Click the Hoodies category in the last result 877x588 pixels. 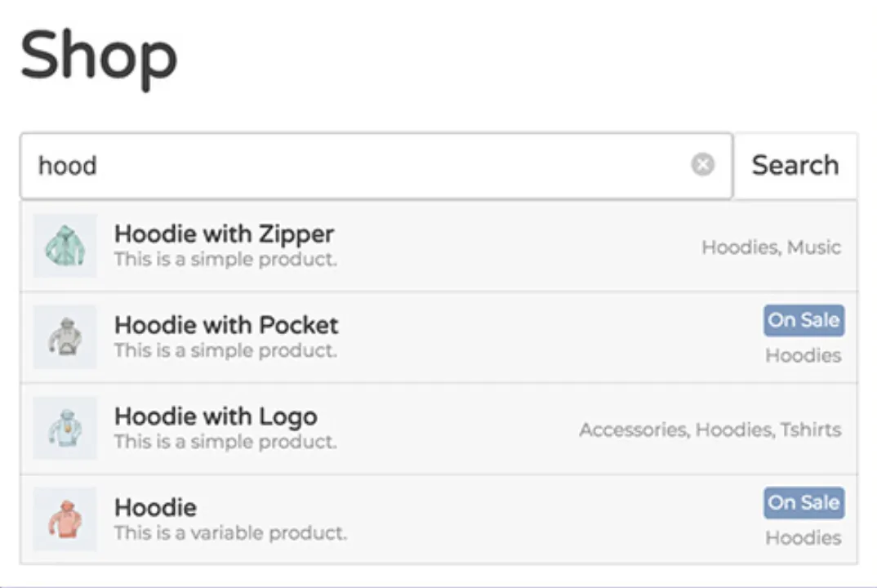[x=803, y=538]
